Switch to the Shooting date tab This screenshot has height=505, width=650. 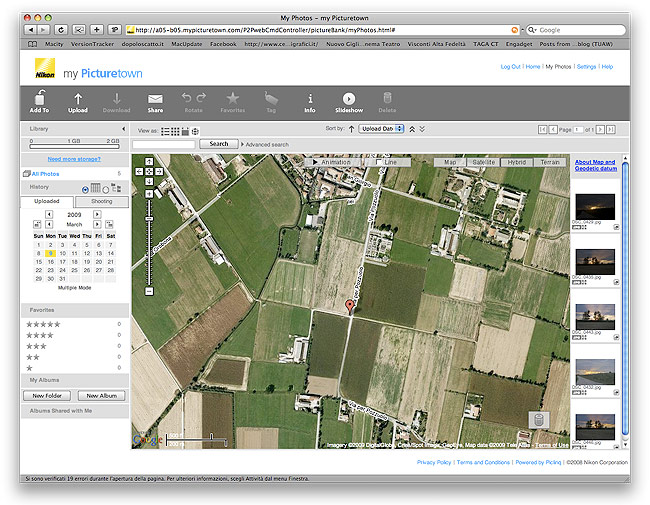click(102, 202)
